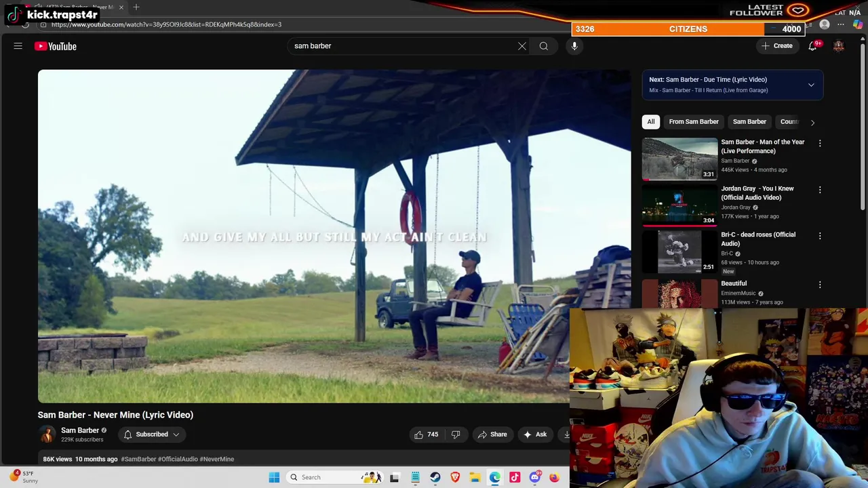This screenshot has height=488, width=868.
Task: Open options for Man of the Year video
Action: [x=820, y=143]
